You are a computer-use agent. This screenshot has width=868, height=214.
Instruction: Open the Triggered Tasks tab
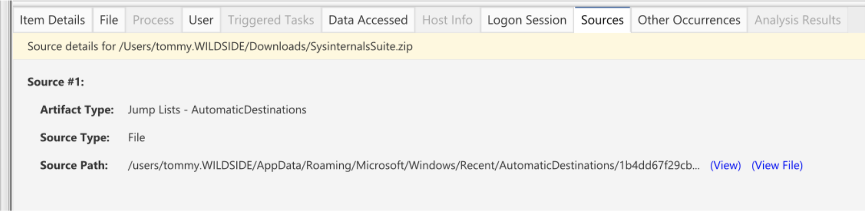click(x=271, y=20)
